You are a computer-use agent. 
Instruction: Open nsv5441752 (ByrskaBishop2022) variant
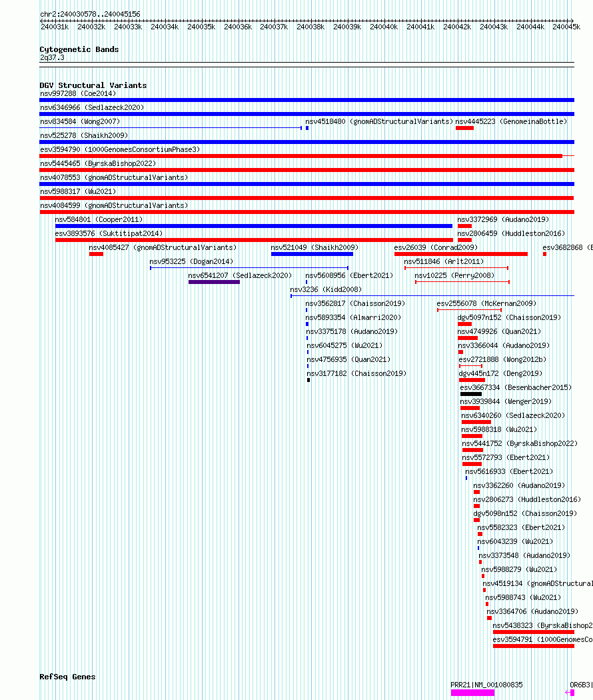coord(520,443)
